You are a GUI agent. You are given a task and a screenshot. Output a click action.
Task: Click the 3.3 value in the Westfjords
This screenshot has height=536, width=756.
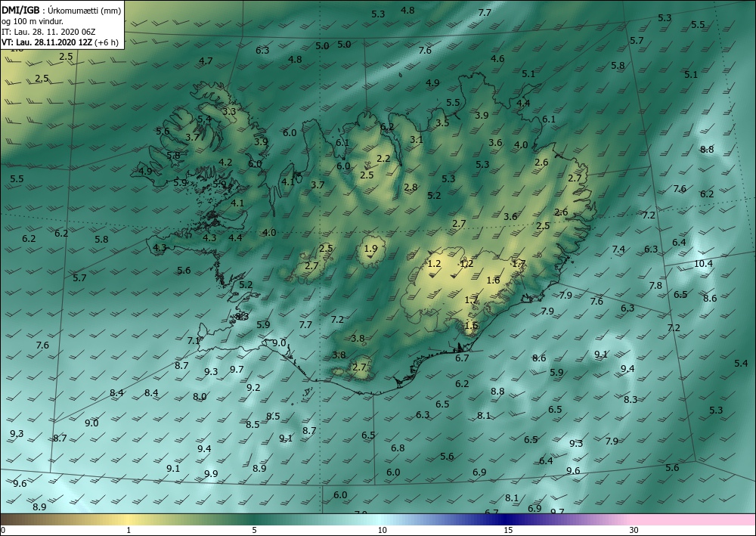229,111
